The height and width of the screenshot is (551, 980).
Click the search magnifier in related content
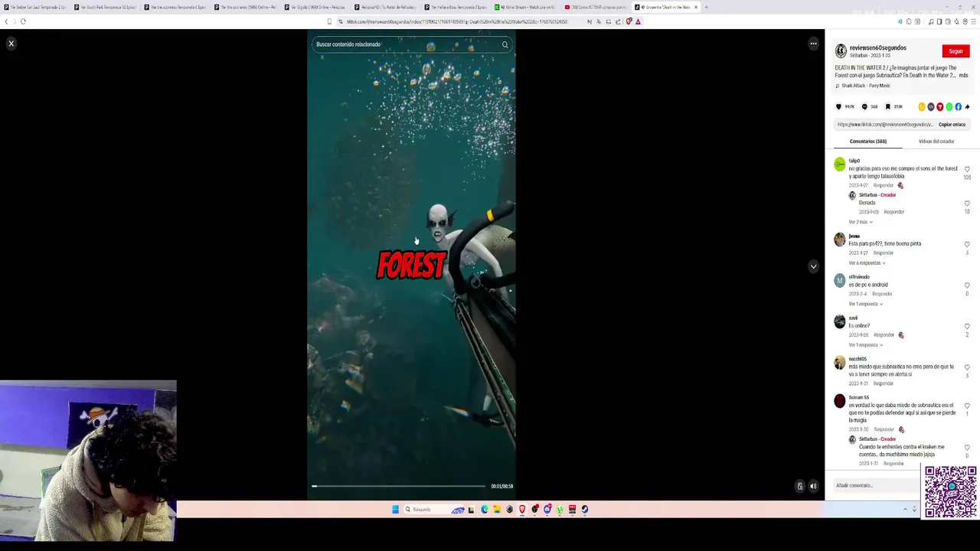[505, 44]
